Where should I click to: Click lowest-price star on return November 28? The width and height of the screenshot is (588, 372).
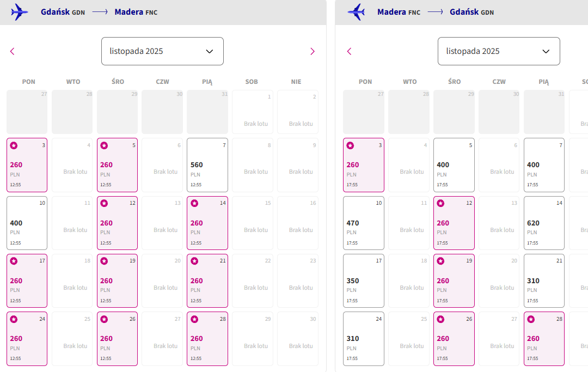pyautogui.click(x=531, y=319)
